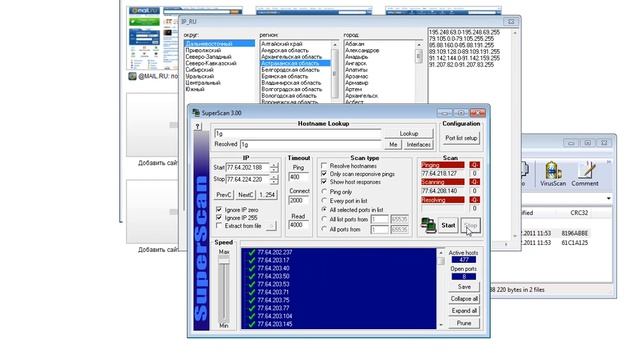Click the -0- reset button next to Pinging

coord(474,165)
